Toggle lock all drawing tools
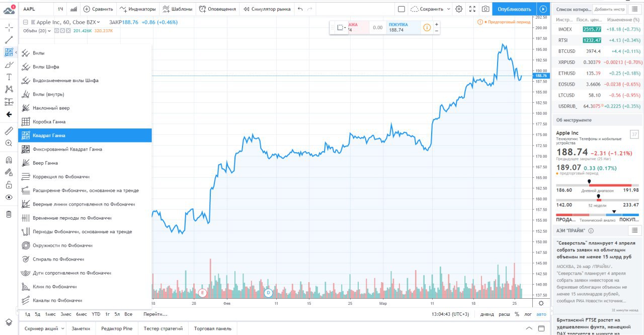 [9, 184]
